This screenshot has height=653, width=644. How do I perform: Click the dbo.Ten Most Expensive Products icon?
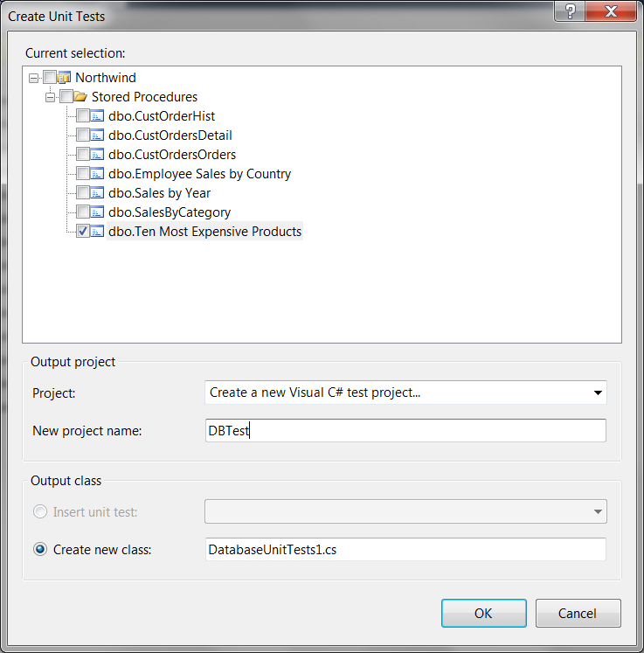point(98,232)
